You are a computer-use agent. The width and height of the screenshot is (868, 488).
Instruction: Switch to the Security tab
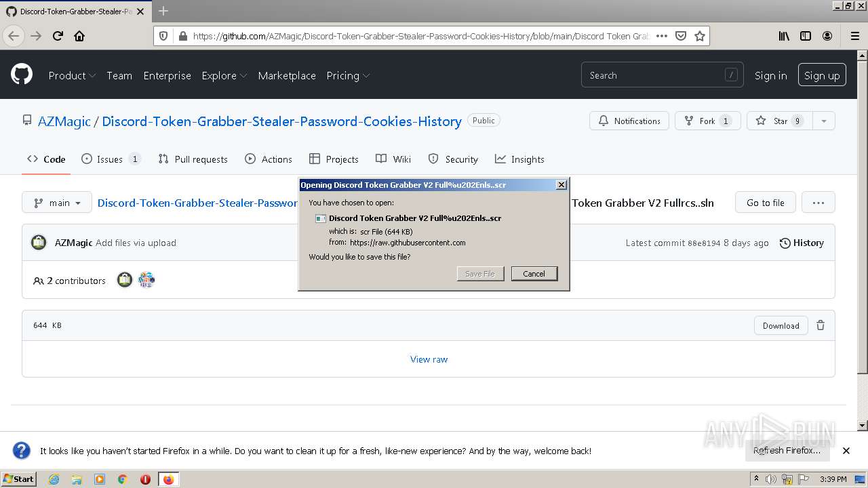[453, 159]
